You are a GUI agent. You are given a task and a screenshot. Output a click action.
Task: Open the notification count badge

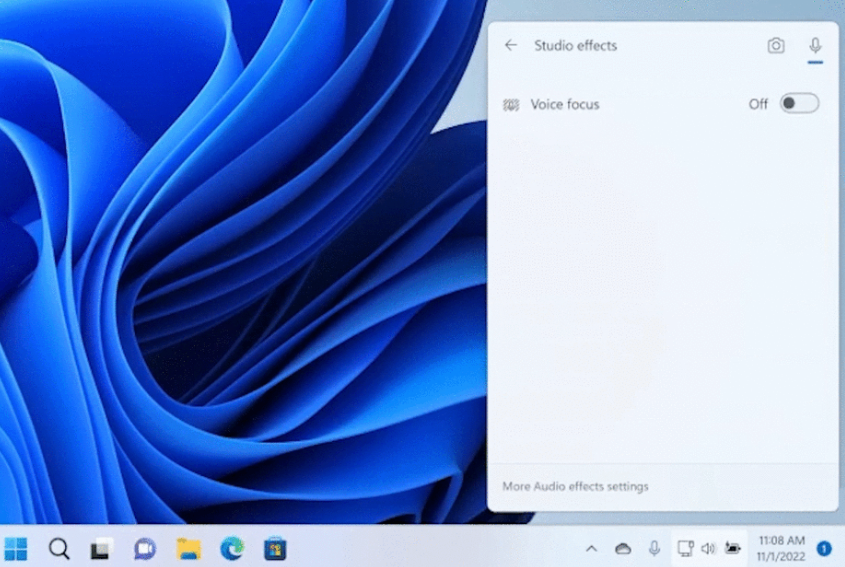pyautogui.click(x=824, y=548)
